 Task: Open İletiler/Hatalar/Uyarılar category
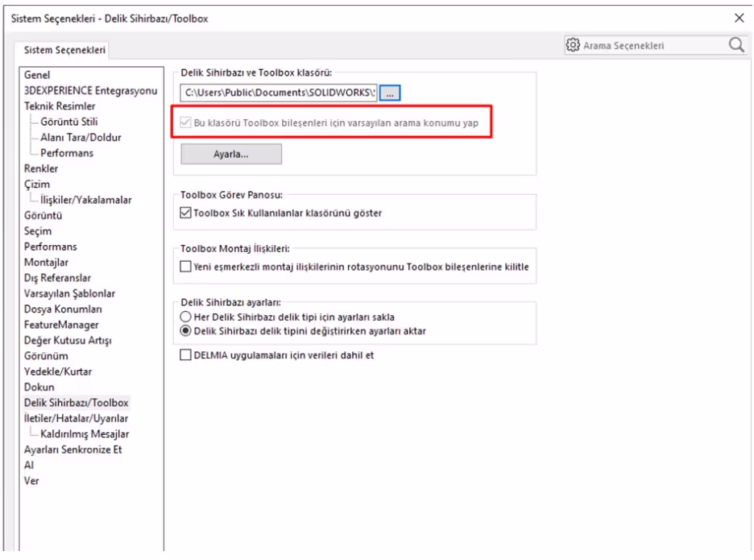click(76, 418)
